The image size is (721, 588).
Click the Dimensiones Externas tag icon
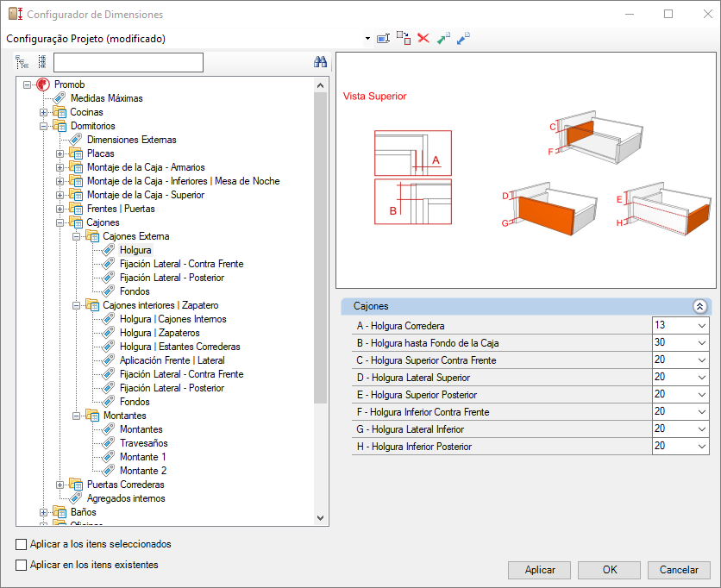click(x=76, y=140)
